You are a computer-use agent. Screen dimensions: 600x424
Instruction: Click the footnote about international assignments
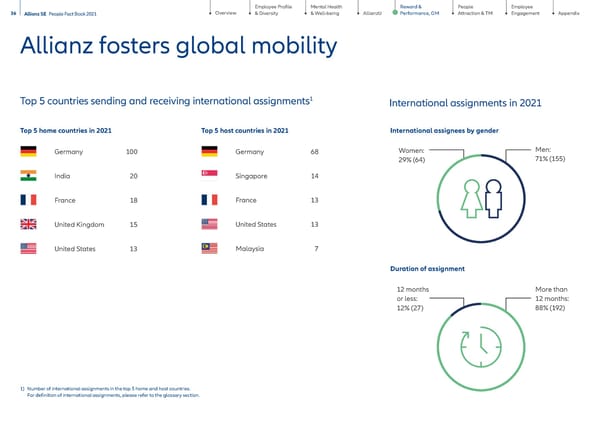coord(110,392)
